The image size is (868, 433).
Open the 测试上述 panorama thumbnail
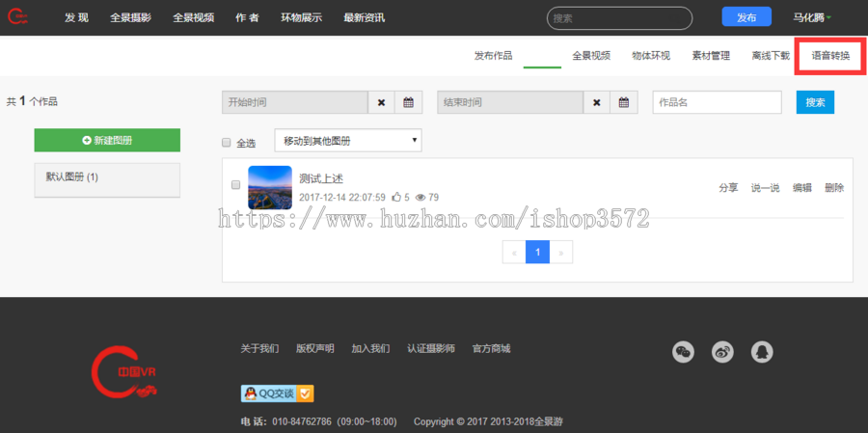[270, 188]
